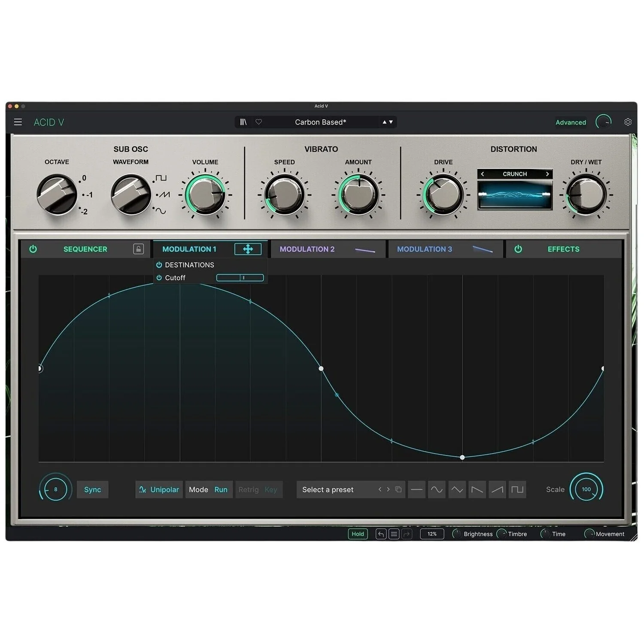Select the square sub oscillator waveform
This screenshot has height=644, width=644.
coord(161,178)
